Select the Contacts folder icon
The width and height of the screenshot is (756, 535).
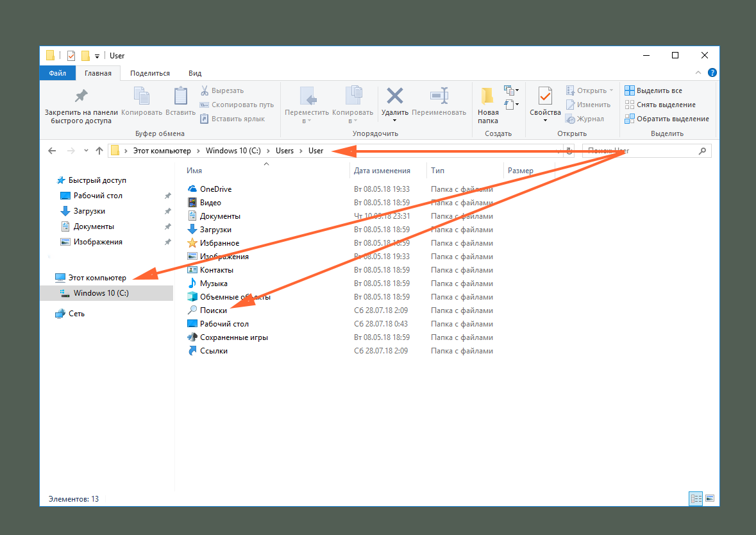click(x=192, y=269)
